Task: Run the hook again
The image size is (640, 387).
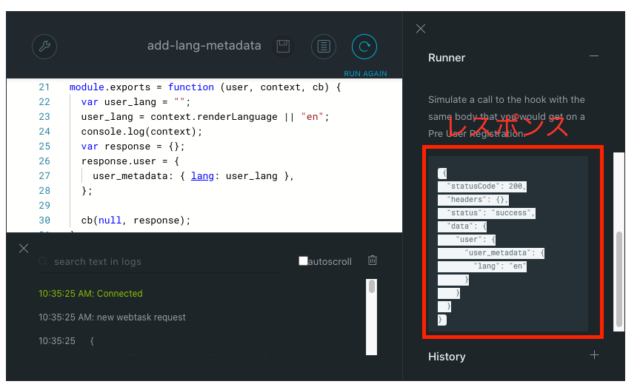Action: [364, 47]
